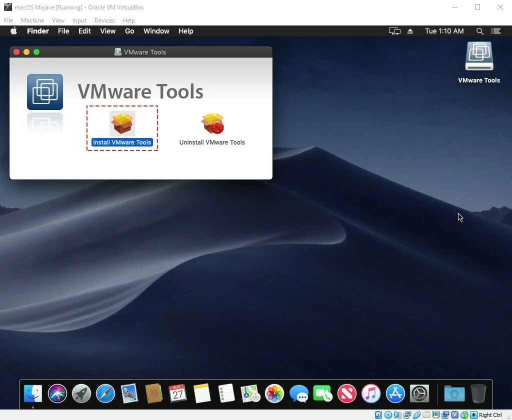Open Calendar showing 27 in the Dock
This screenshot has height=420, width=512.
pyautogui.click(x=177, y=393)
